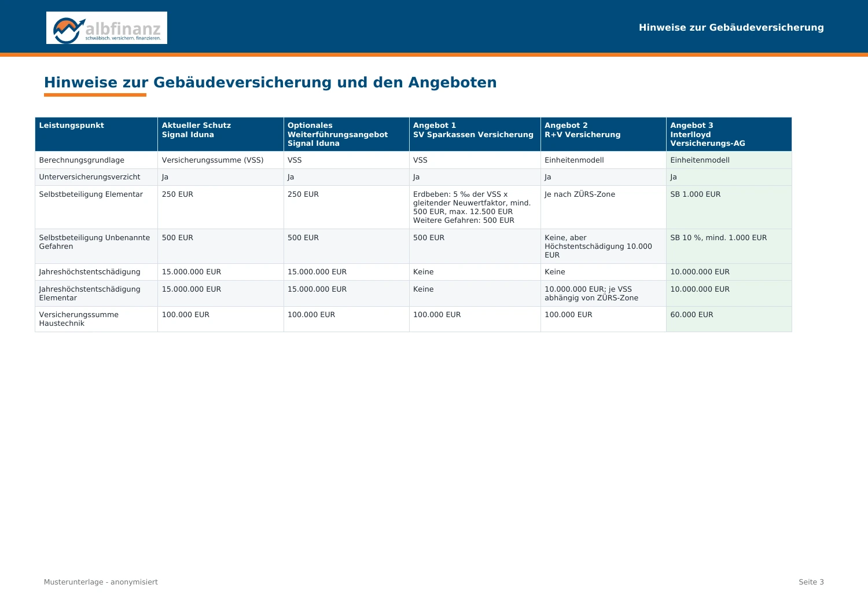The image size is (868, 614).
Task: Click '500 EUR' in the SV Sparkassen column
Action: coord(475,246)
